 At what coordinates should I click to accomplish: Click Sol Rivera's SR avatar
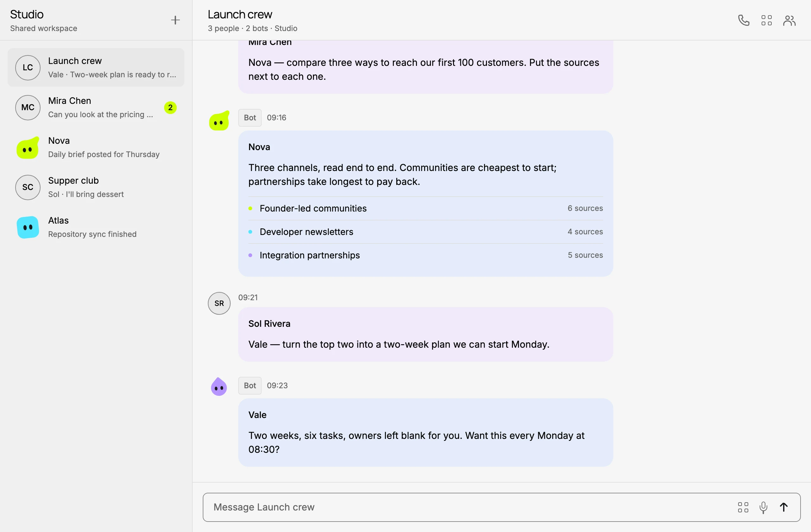click(219, 303)
